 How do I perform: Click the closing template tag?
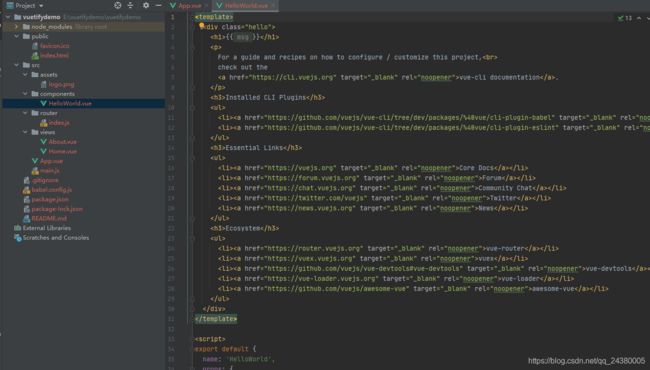[x=216, y=319]
